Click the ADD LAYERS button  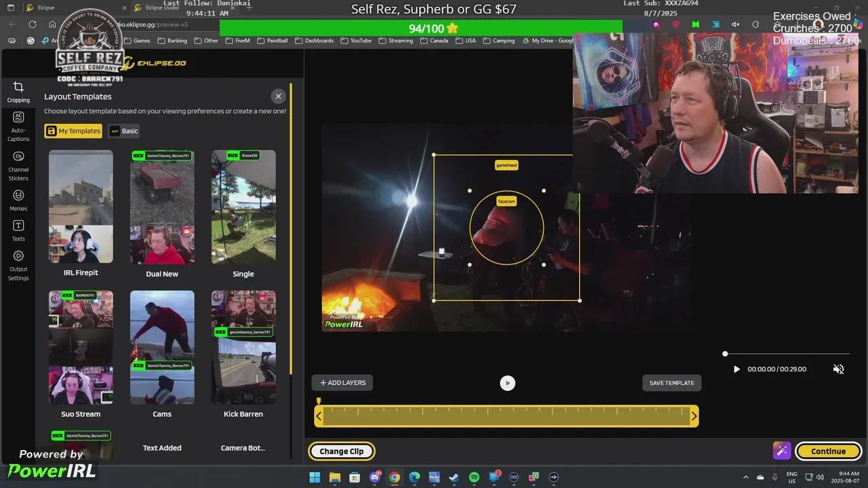342,383
